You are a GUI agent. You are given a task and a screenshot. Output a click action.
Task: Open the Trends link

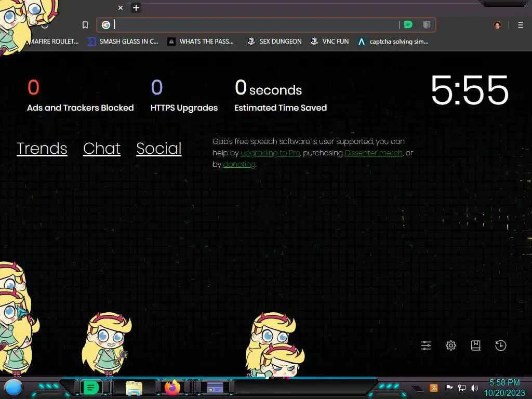42,149
